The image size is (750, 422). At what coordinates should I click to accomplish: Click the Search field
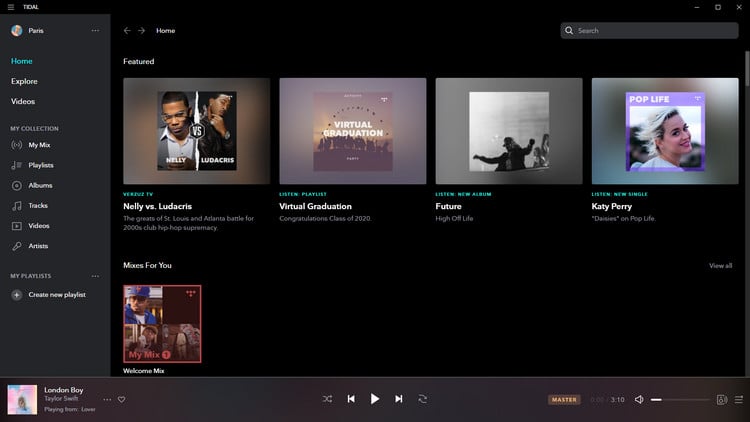[x=649, y=31]
